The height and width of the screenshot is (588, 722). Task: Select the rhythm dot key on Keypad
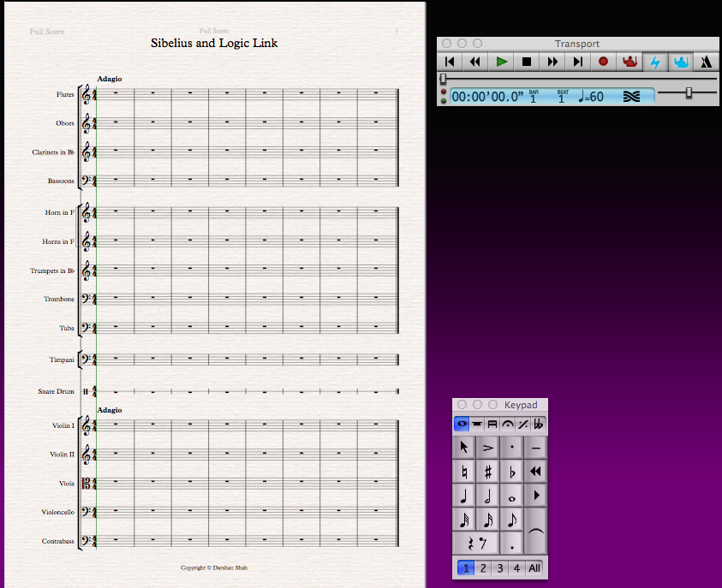(512, 543)
